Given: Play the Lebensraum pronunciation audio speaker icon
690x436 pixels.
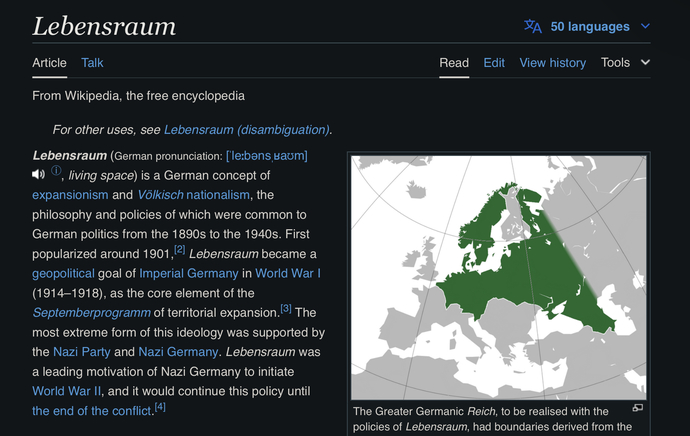Looking at the screenshot, I should 38,175.
